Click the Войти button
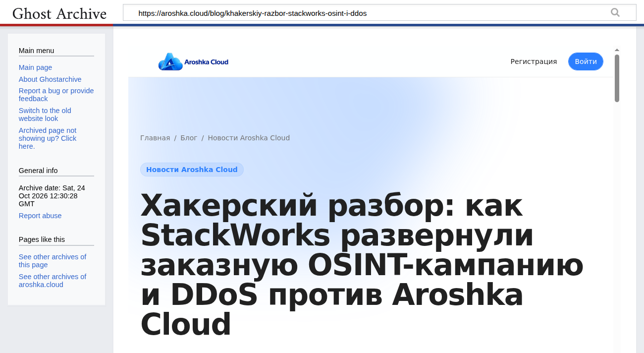The width and height of the screenshot is (644, 353). click(586, 61)
